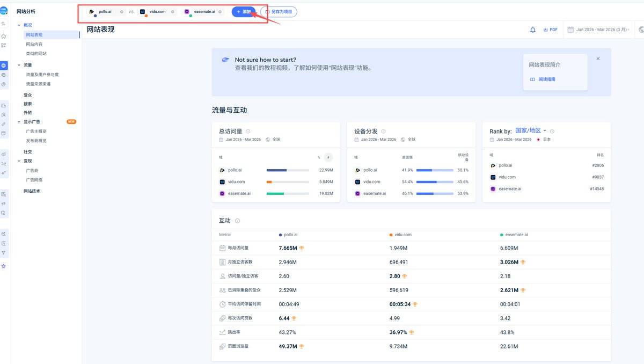The image size is (644, 364).
Task: Click rank value #2806
Action: pyautogui.click(x=597, y=165)
